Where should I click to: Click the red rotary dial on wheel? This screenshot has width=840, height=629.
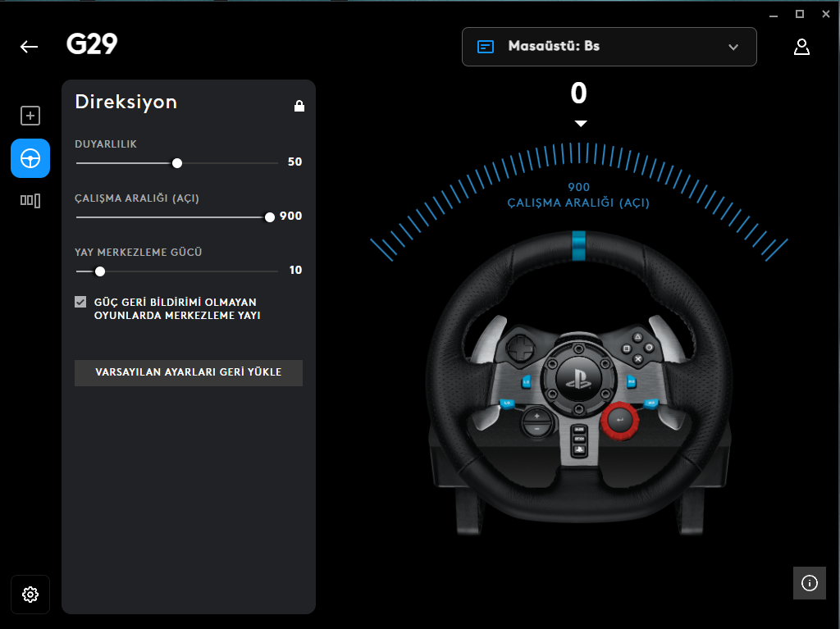click(x=620, y=421)
